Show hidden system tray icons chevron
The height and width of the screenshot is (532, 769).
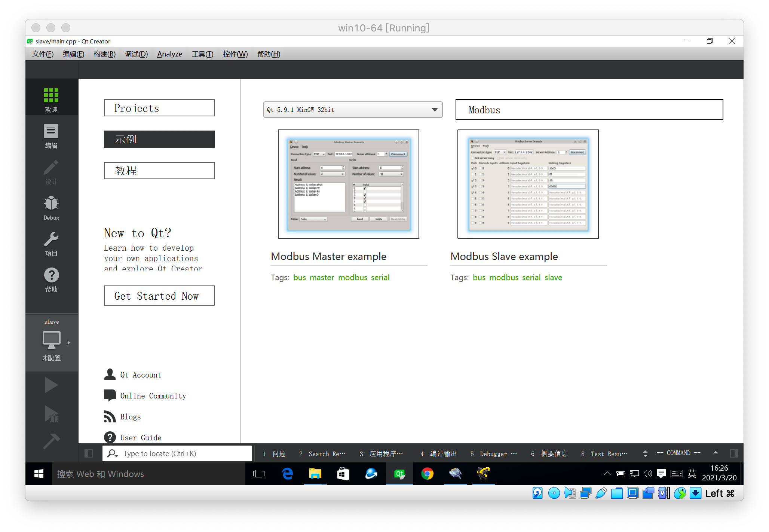607,474
